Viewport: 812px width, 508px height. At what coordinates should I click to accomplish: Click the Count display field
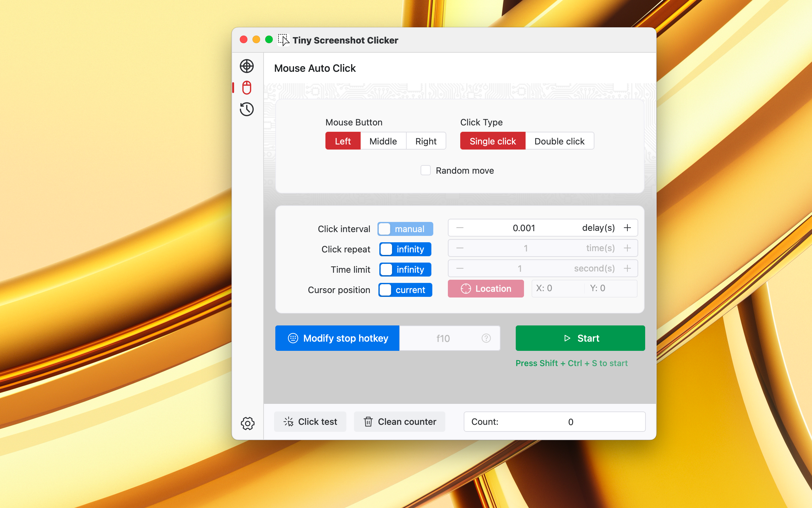tap(554, 422)
